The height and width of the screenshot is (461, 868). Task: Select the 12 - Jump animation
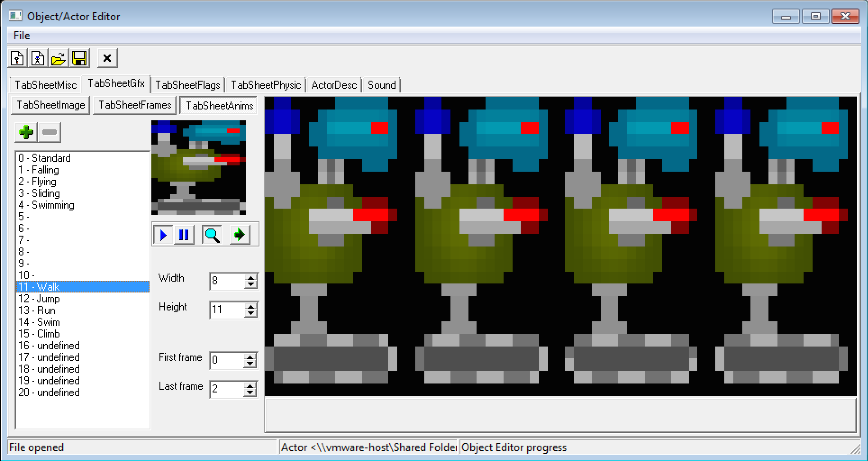point(39,299)
